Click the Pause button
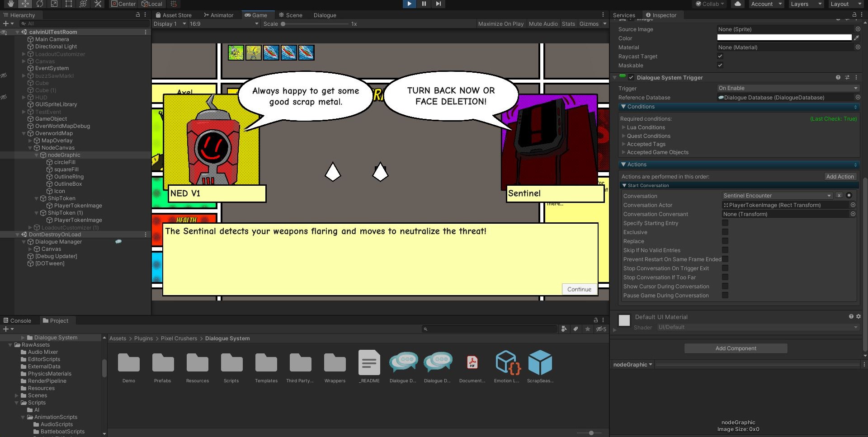 424,4
